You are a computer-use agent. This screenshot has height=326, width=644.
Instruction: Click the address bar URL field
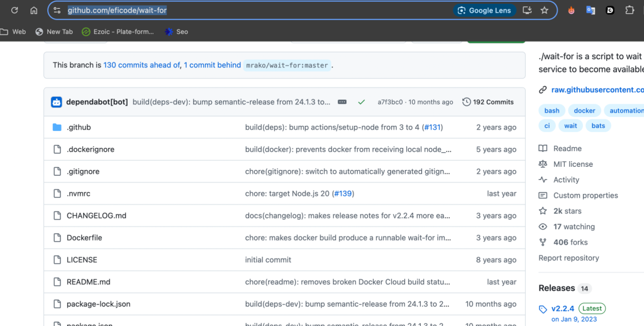coord(252,10)
